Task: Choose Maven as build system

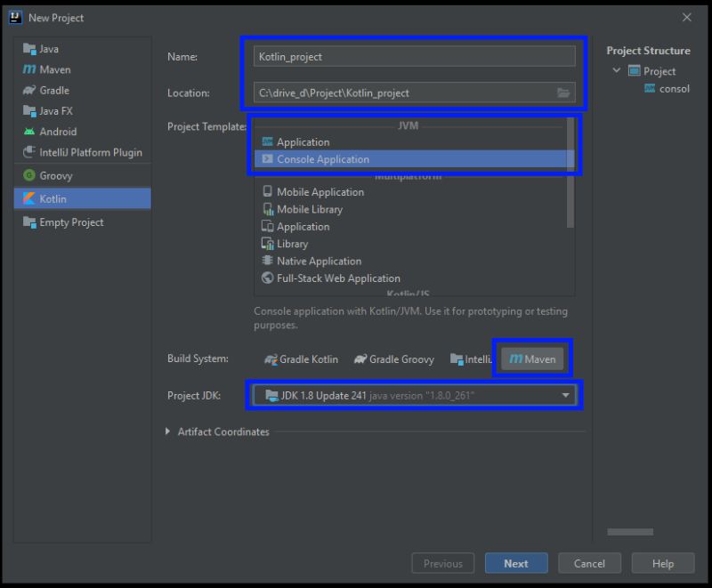Action: pos(531,358)
